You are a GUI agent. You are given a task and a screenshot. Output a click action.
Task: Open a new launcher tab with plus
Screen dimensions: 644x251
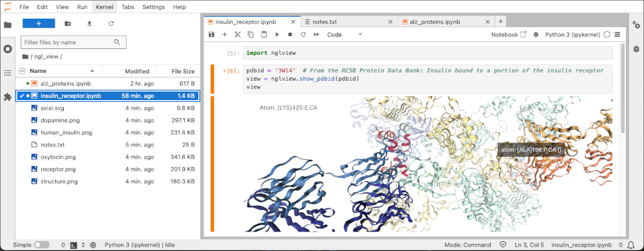(500, 21)
